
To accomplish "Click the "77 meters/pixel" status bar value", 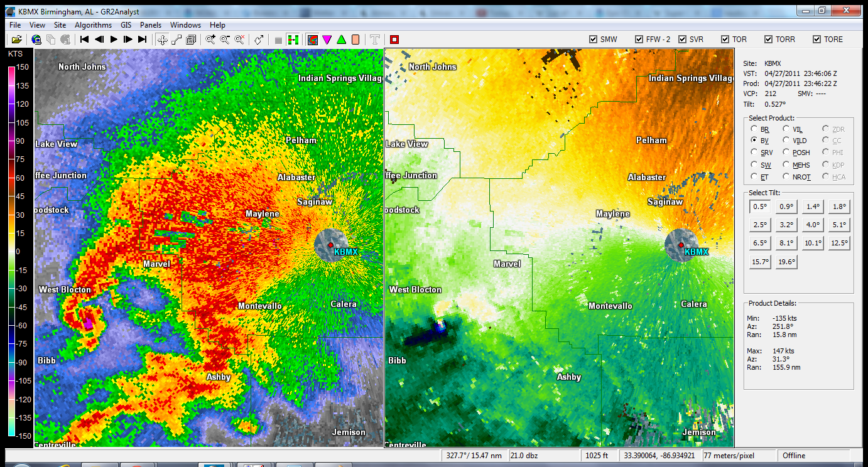I will pyautogui.click(x=729, y=456).
